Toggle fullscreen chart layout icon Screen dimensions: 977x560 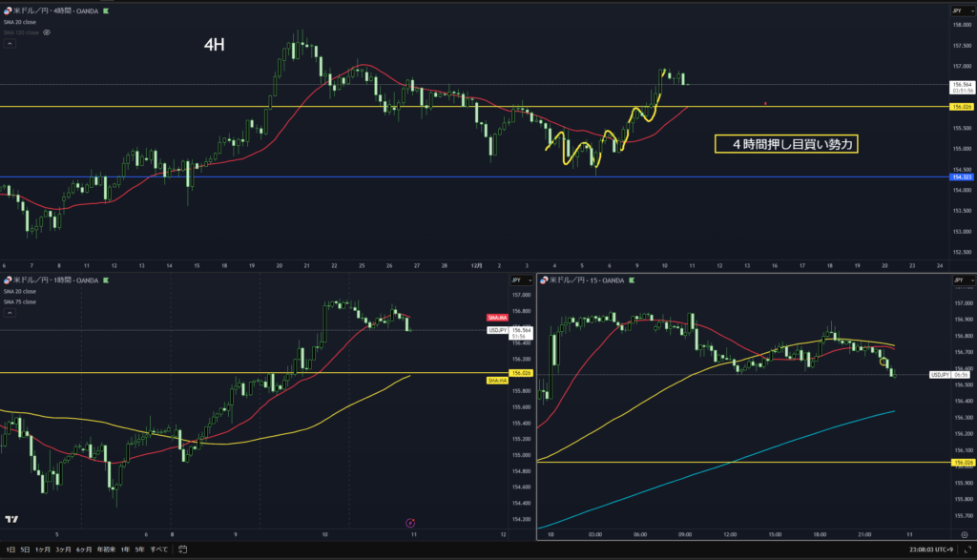tap(967, 550)
